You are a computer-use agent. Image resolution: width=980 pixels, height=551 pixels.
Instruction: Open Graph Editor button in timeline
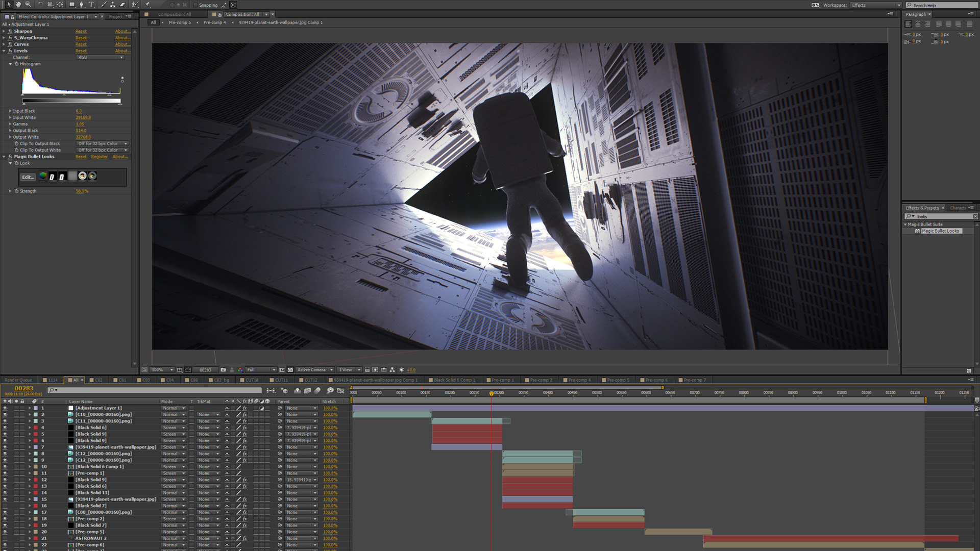tap(340, 391)
